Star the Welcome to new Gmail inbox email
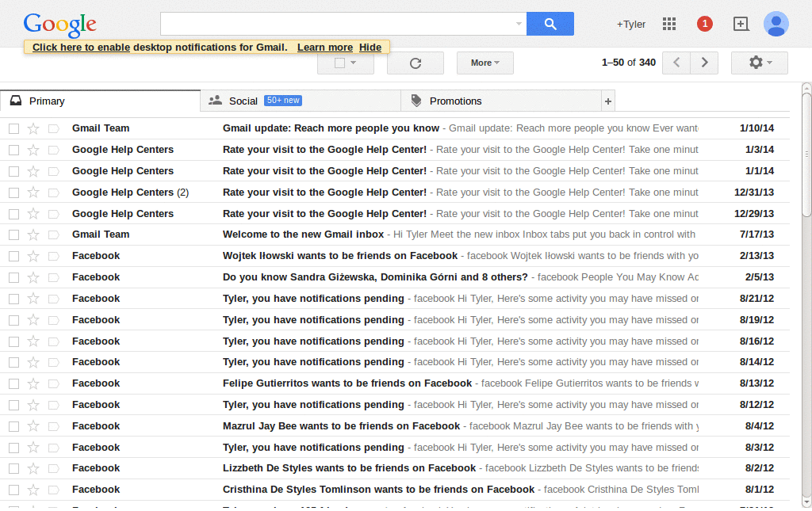The height and width of the screenshot is (511, 812). [x=33, y=235]
